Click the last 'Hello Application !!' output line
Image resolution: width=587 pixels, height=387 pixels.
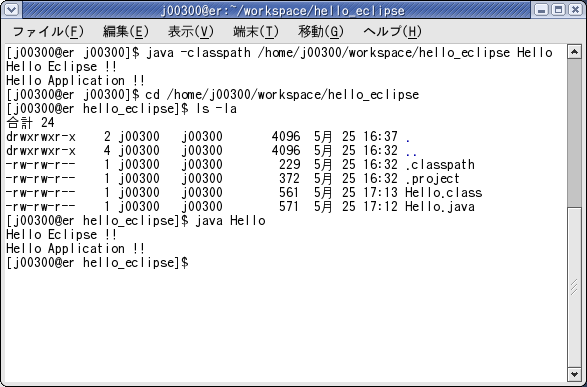(75, 249)
